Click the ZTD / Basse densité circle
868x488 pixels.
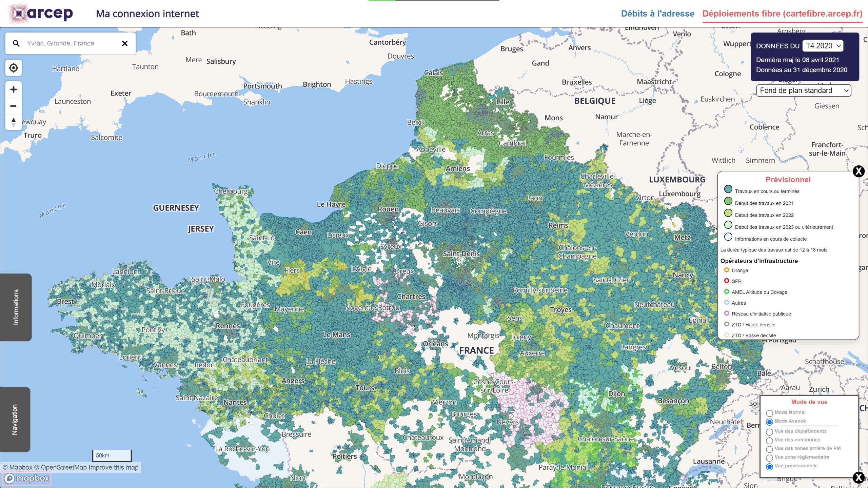coord(727,335)
